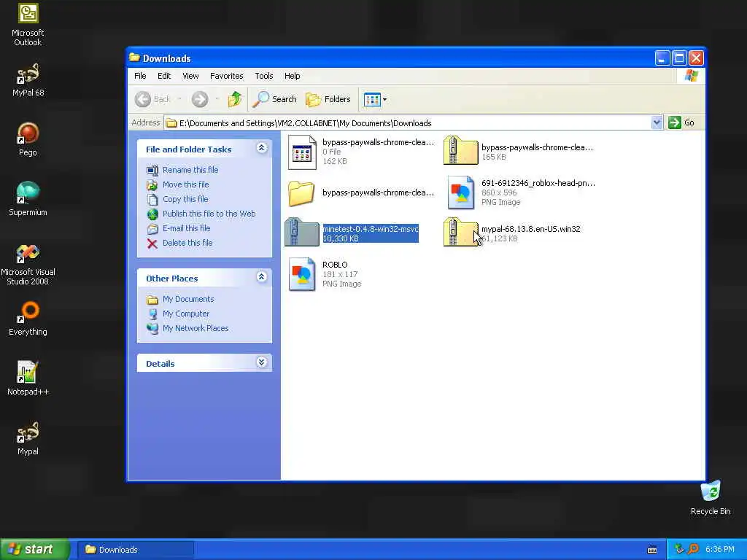Click the mypal-68.13.8.en-US.win32 file name
The image size is (747, 560).
(531, 229)
